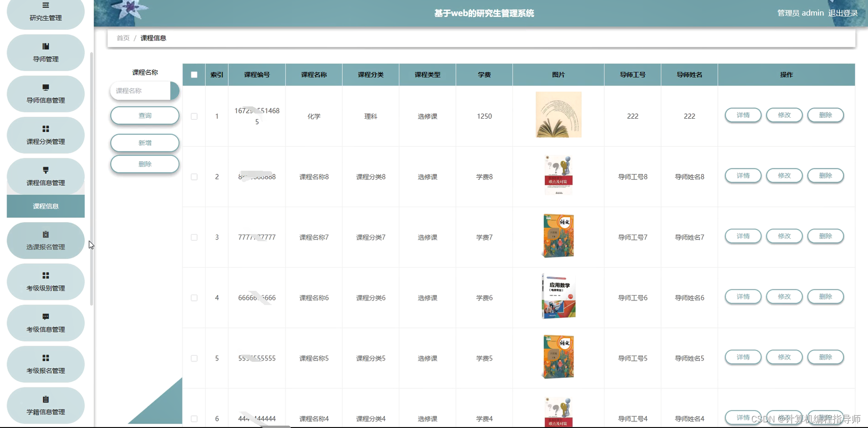Check the row 1 化学 checkbox
Viewport: 868px width, 428px height.
[194, 116]
